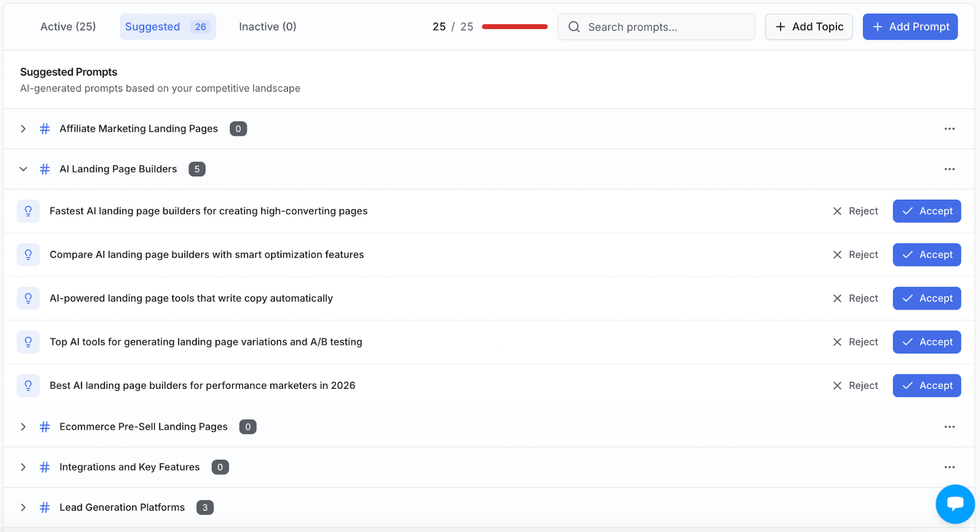Image resolution: width=980 pixels, height=532 pixels.
Task: Click the lightbulb icon beside Fastest AI landing prompt
Action: [28, 211]
